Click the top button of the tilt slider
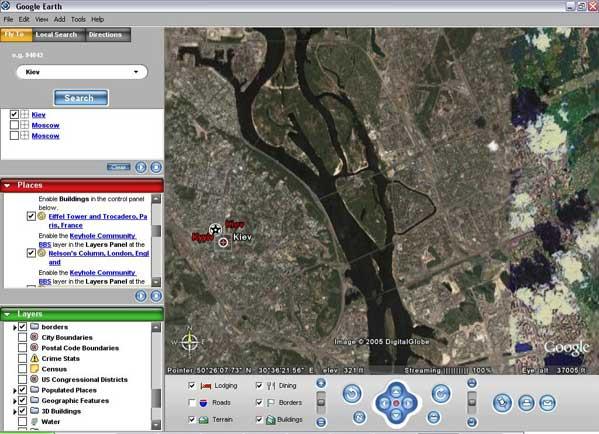This screenshot has height=434, width=599. click(x=472, y=383)
